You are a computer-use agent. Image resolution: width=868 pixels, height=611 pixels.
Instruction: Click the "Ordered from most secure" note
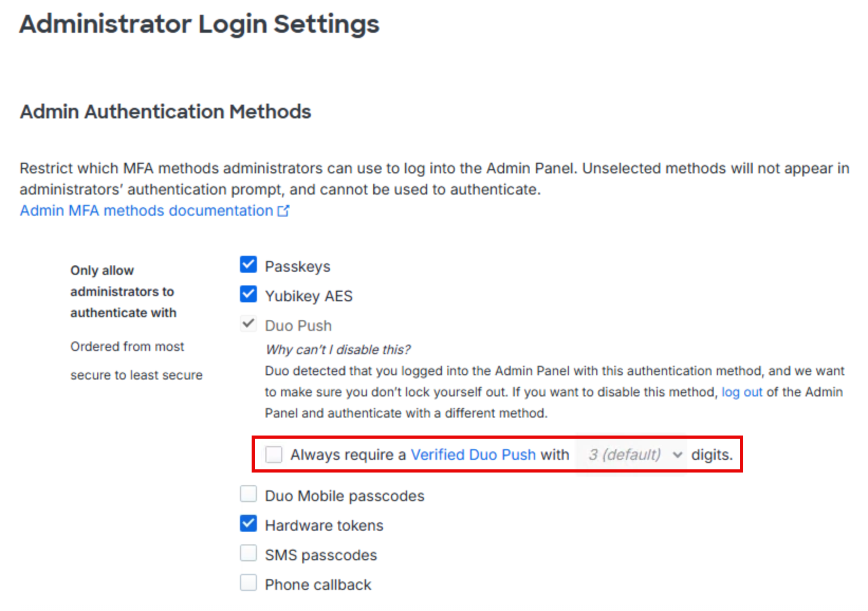click(x=136, y=361)
